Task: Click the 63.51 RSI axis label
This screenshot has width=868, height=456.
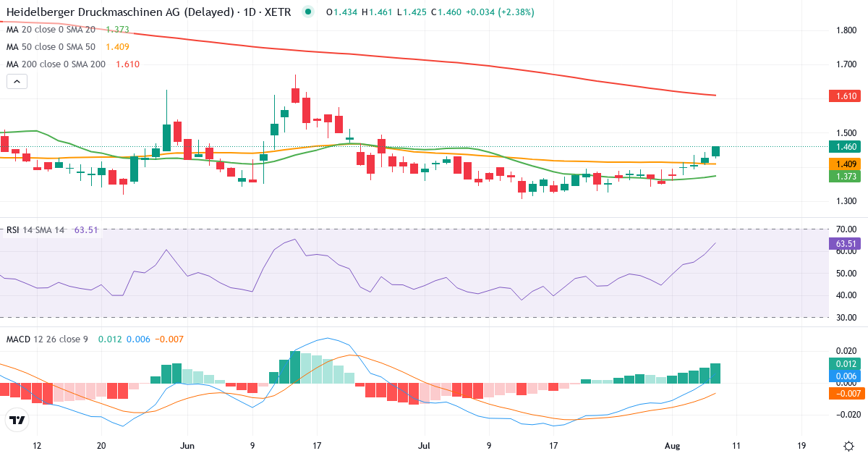Action: coord(846,244)
